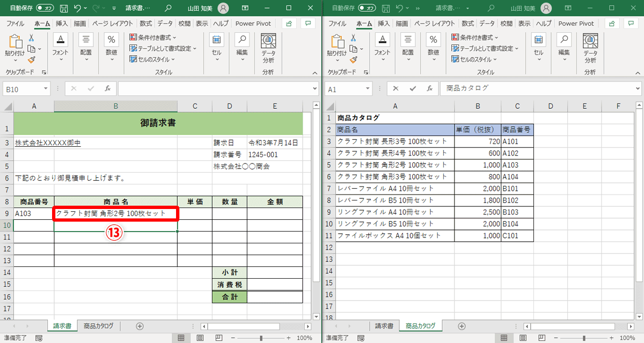The width and height of the screenshot is (644, 343).
Task: Select cell A9 containing A103
Action: click(x=34, y=213)
